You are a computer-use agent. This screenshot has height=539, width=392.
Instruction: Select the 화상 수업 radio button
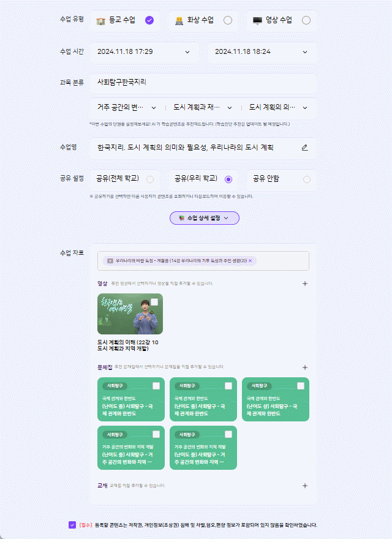tap(228, 20)
